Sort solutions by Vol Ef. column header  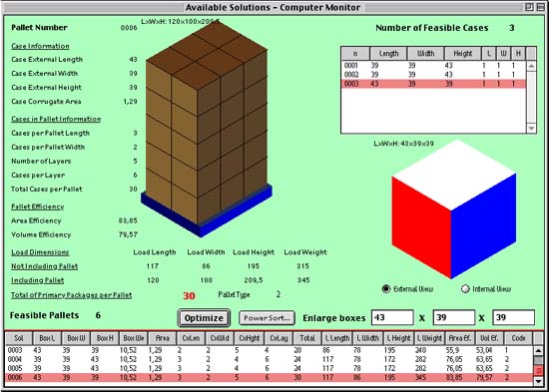pyautogui.click(x=489, y=338)
